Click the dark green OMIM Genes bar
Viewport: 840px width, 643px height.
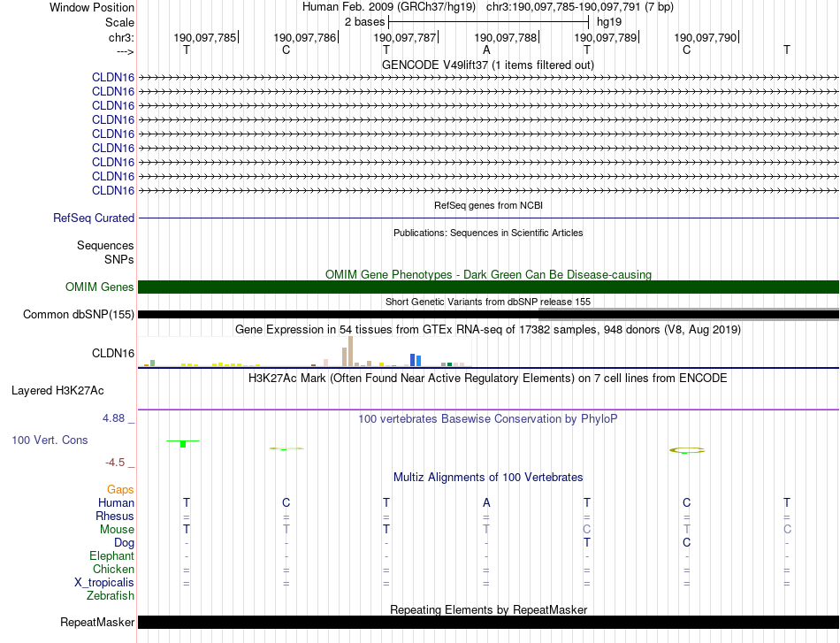coord(488,287)
